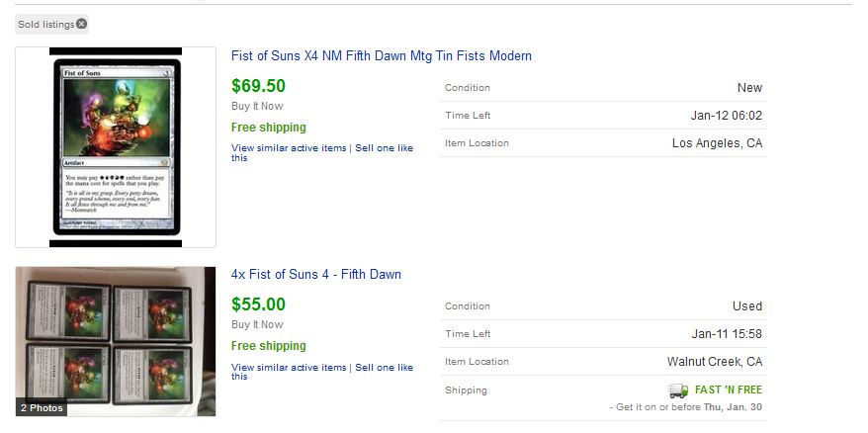Click the $69.50 sold price
The height and width of the screenshot is (433, 868).
tap(258, 86)
